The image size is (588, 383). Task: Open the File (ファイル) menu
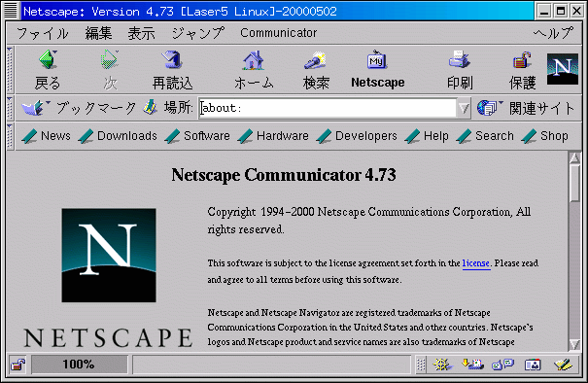43,33
